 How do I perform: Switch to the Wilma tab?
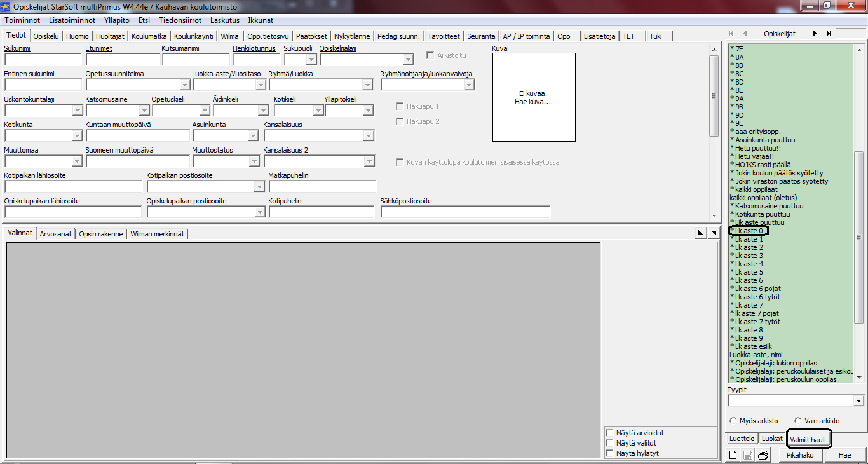point(229,36)
